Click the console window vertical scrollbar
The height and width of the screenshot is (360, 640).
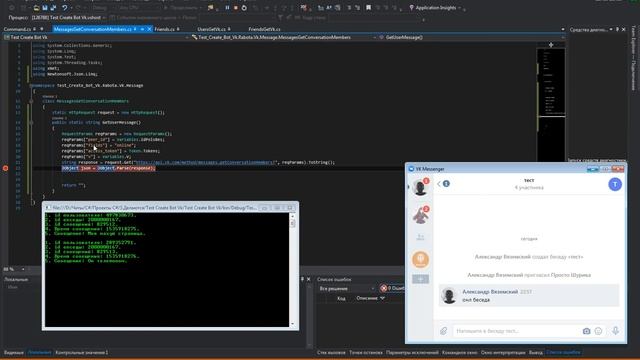pyautogui.click(x=292, y=270)
